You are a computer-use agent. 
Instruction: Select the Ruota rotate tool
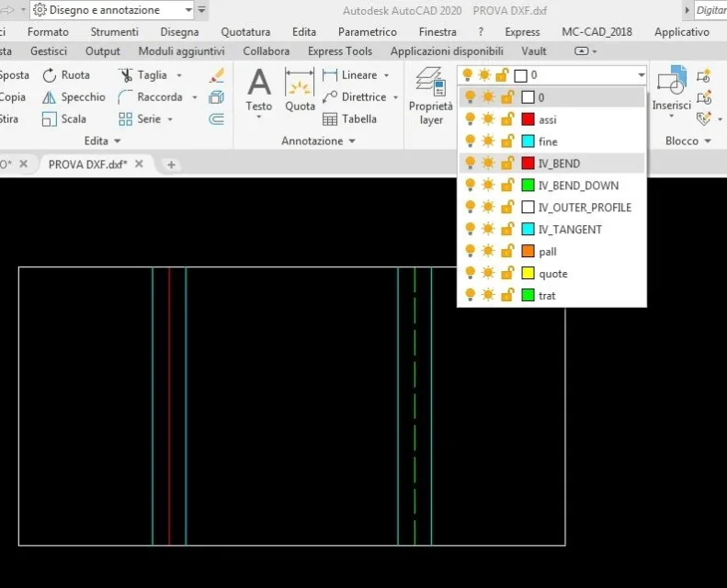point(66,75)
